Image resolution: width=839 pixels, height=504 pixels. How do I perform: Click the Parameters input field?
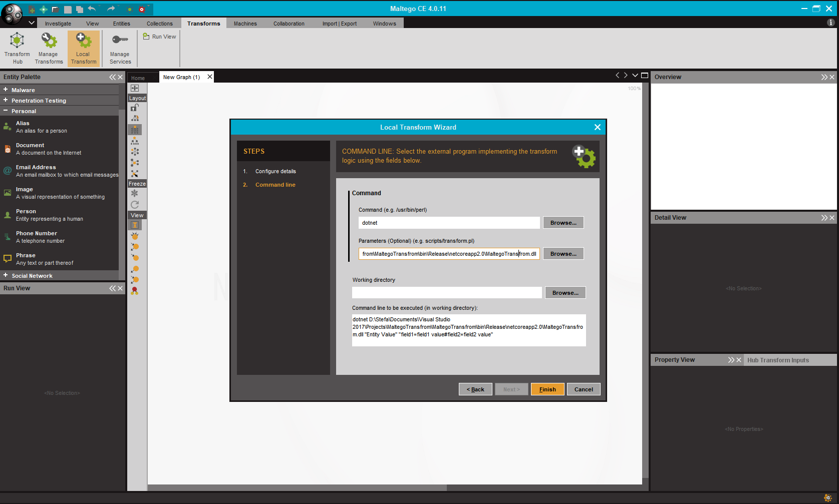click(x=449, y=254)
